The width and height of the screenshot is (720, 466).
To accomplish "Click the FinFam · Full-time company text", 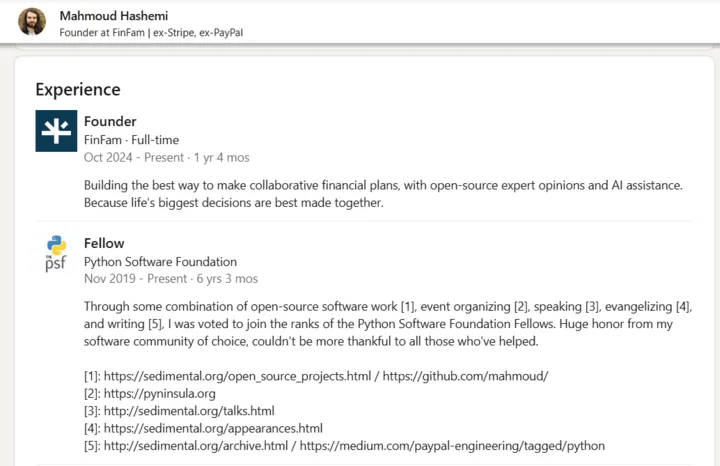I will pyautogui.click(x=131, y=140).
